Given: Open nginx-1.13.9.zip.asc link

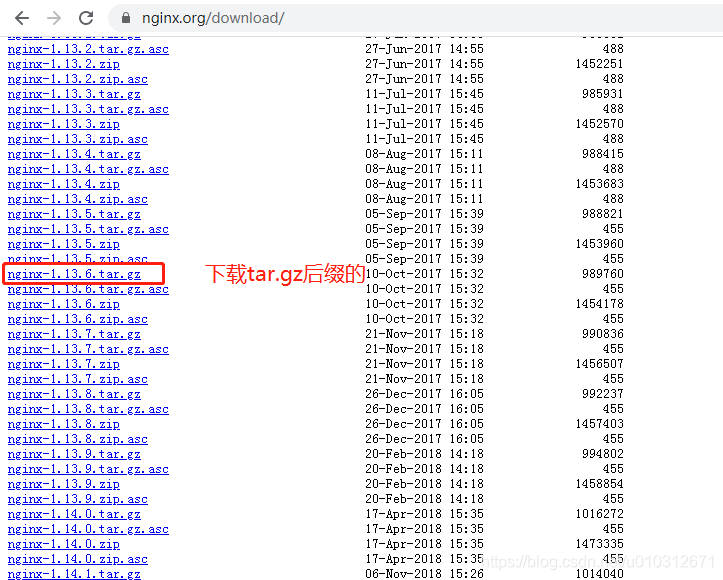Looking at the screenshot, I should (77, 499).
